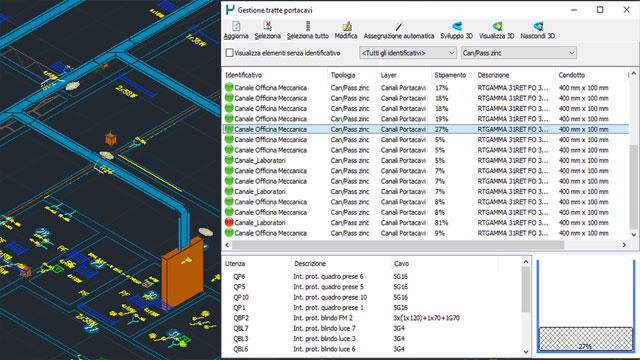Screen dimensions: 640x360
Task: Open the Can/Pass zinc type dropdown
Action: (x=519, y=53)
